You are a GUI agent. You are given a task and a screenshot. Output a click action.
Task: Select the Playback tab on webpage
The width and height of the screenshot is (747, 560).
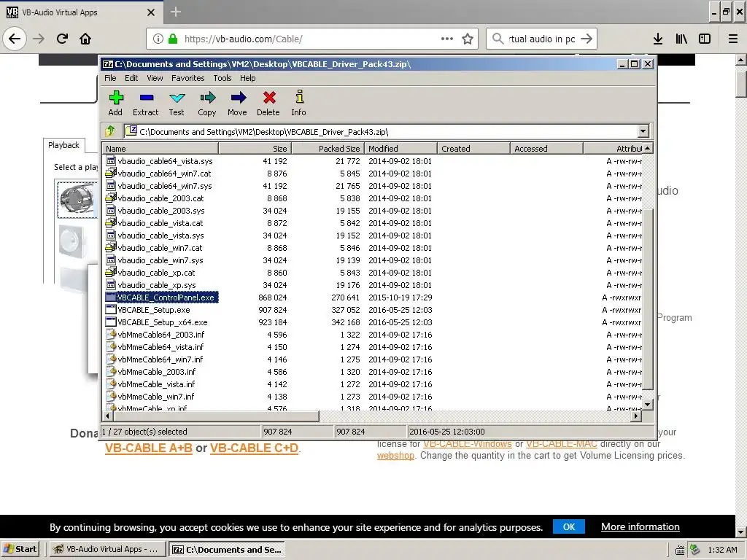64,145
